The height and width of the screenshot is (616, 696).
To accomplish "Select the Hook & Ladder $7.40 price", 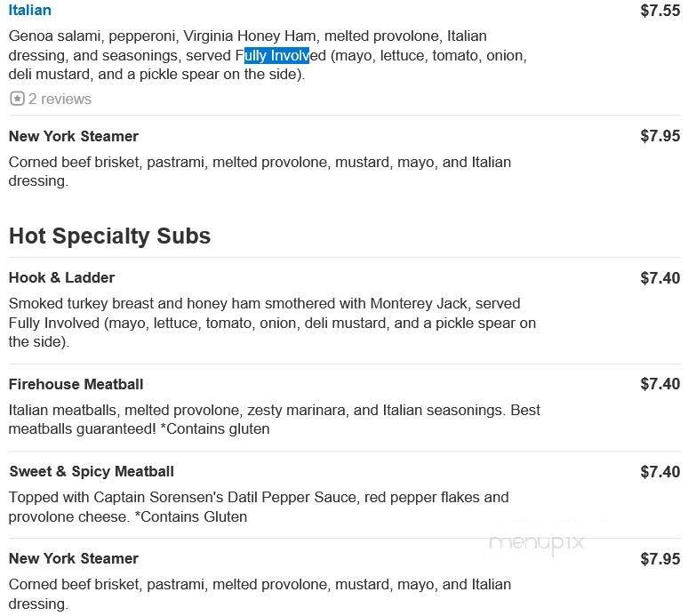I will (x=660, y=278).
